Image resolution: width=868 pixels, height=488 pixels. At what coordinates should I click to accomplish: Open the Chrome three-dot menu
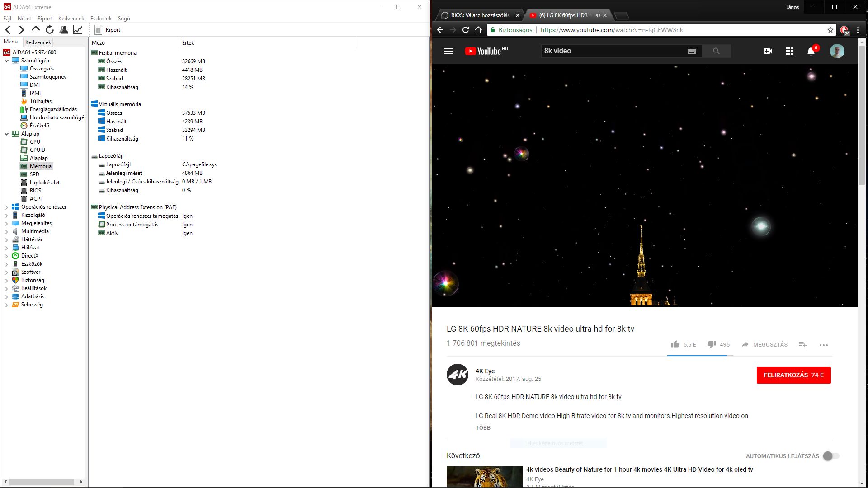click(x=858, y=30)
